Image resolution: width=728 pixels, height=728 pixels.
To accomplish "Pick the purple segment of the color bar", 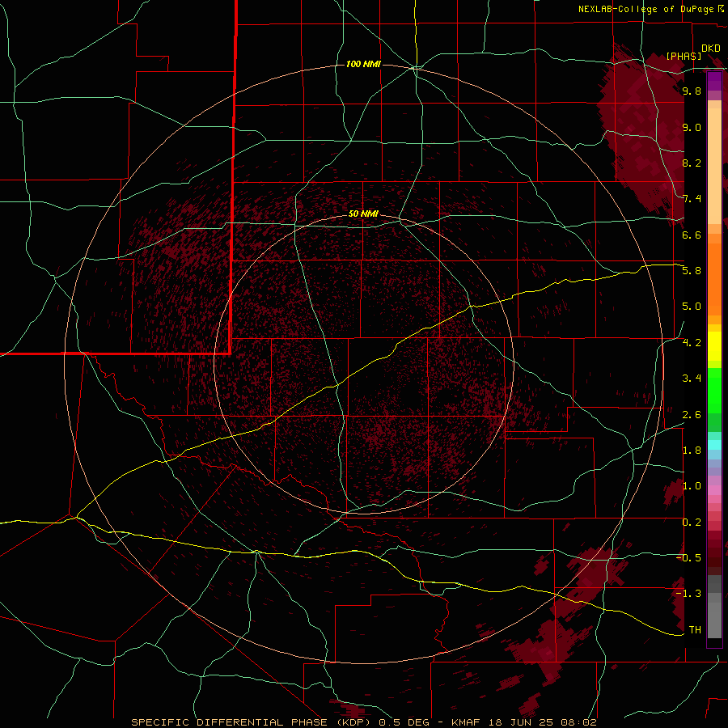I will (714, 81).
